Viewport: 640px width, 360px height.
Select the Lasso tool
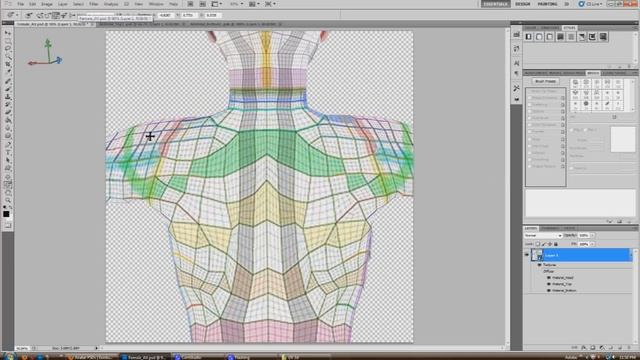click(x=7, y=49)
